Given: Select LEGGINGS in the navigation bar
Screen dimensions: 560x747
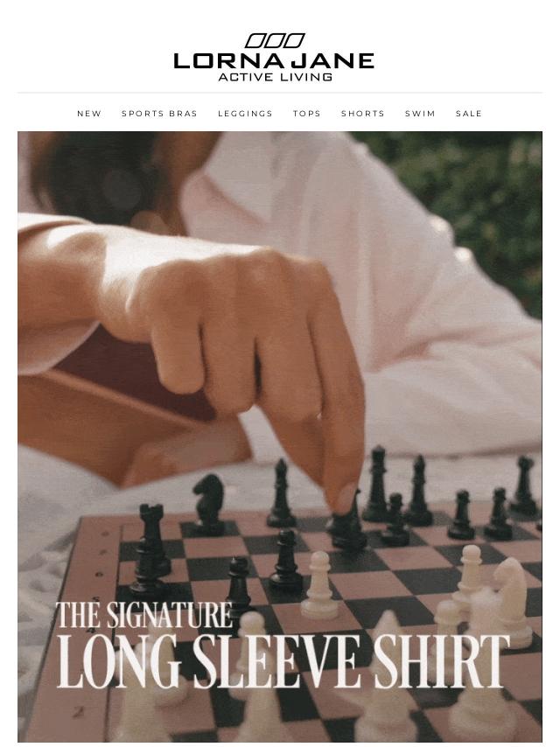Looking at the screenshot, I should click(x=245, y=114).
